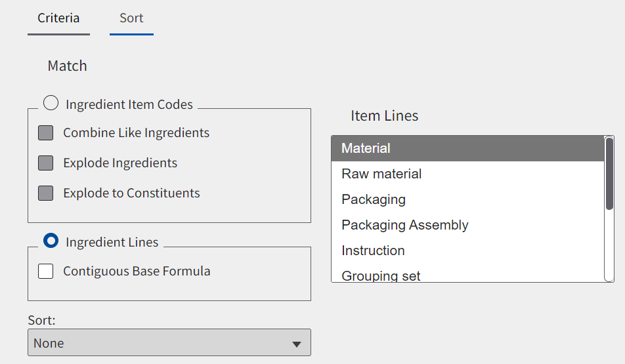Switch to the Criteria tab
Screen dimensions: 625x364
(58, 18)
